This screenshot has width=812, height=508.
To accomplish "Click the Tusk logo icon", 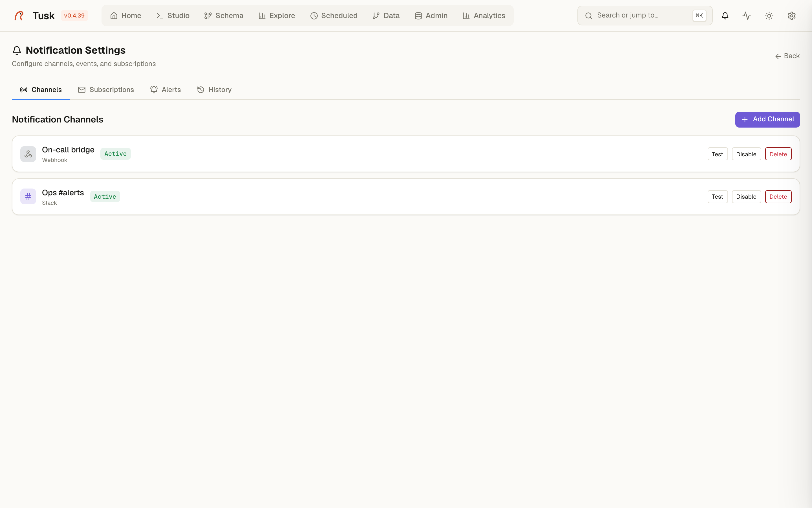I will [x=19, y=16].
